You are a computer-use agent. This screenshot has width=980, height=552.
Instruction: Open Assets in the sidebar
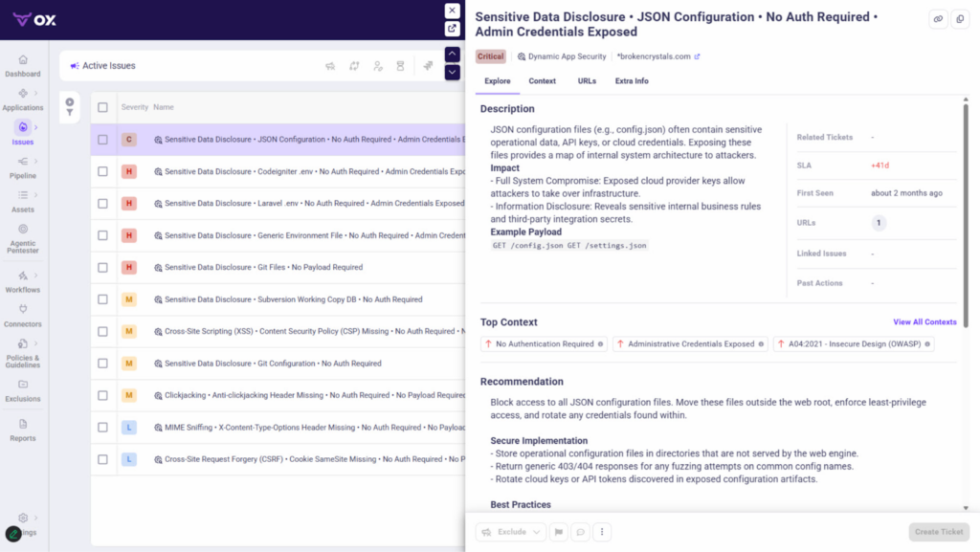(23, 202)
